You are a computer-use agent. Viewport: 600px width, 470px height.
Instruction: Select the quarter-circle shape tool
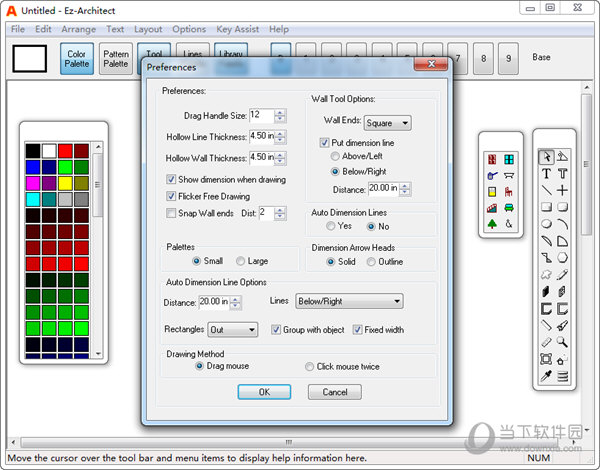(x=562, y=241)
